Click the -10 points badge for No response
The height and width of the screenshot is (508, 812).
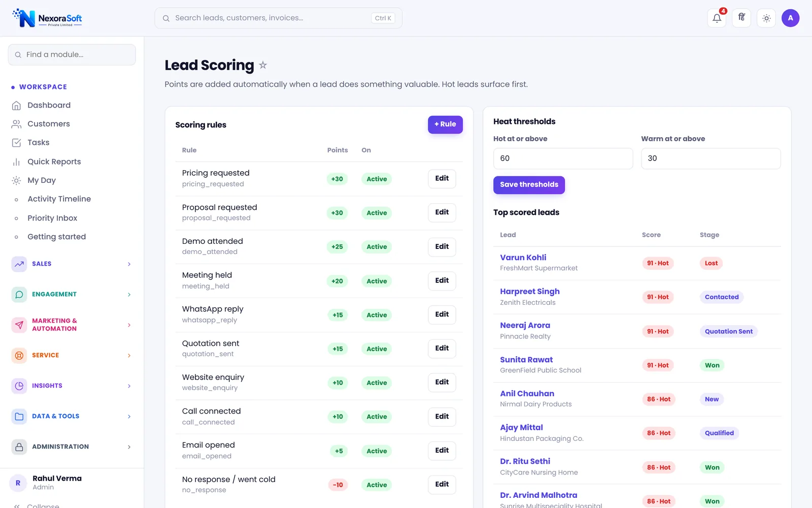point(337,485)
